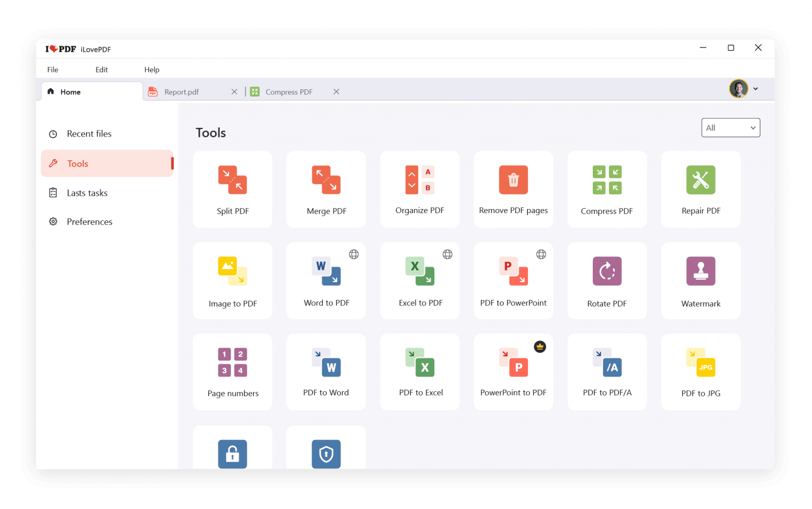Switch to the Report.pdf tab
The width and height of the screenshot is (812, 509).
pyautogui.click(x=182, y=92)
